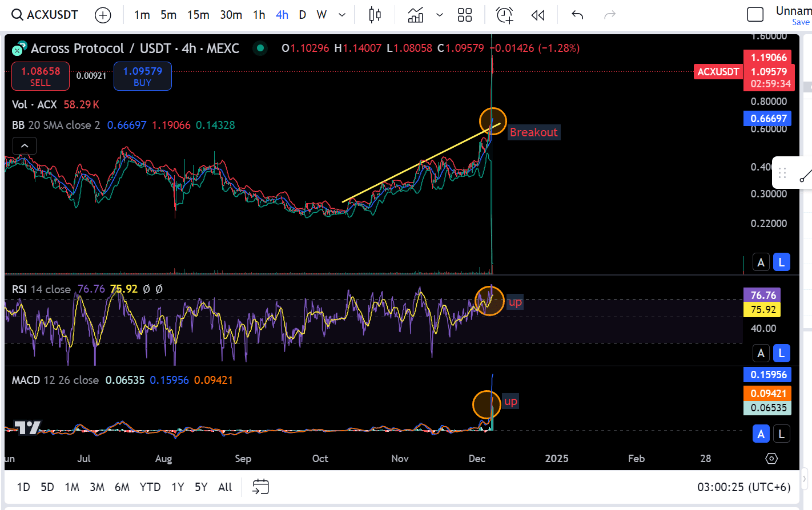Switch to 1h interval

tap(259, 15)
